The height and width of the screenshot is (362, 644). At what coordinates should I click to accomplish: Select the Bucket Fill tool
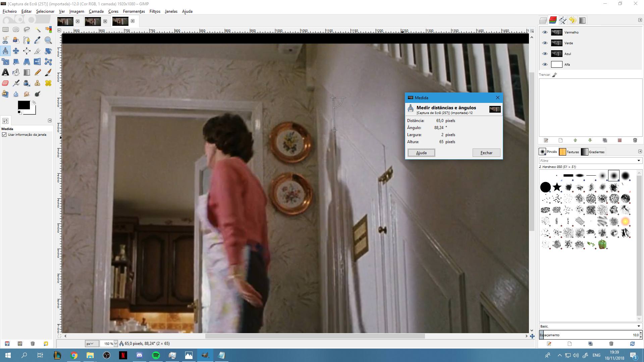click(16, 72)
